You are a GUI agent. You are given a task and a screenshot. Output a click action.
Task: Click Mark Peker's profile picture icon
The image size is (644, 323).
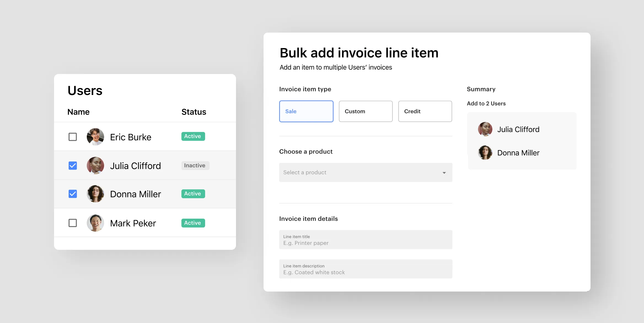click(x=95, y=223)
